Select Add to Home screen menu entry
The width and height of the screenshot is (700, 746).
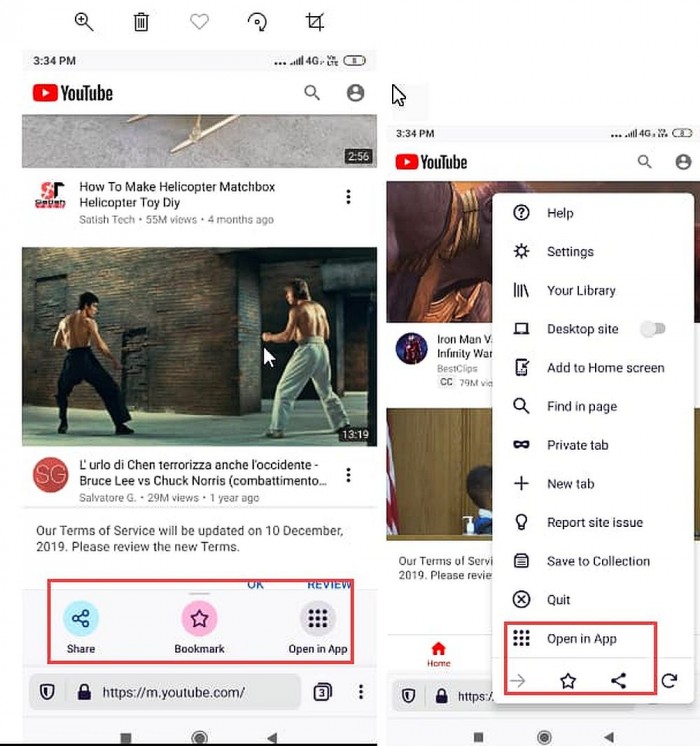(x=605, y=368)
